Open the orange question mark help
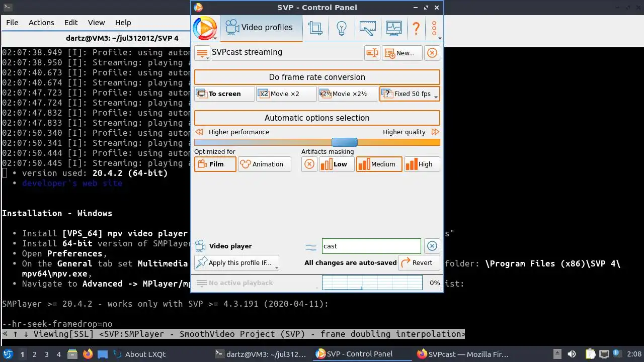644x362 pixels. (416, 28)
